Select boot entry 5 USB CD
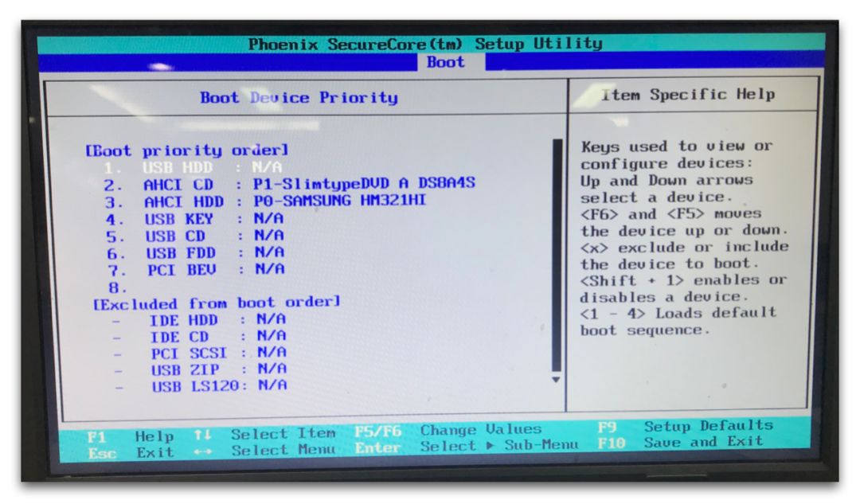 [195, 236]
